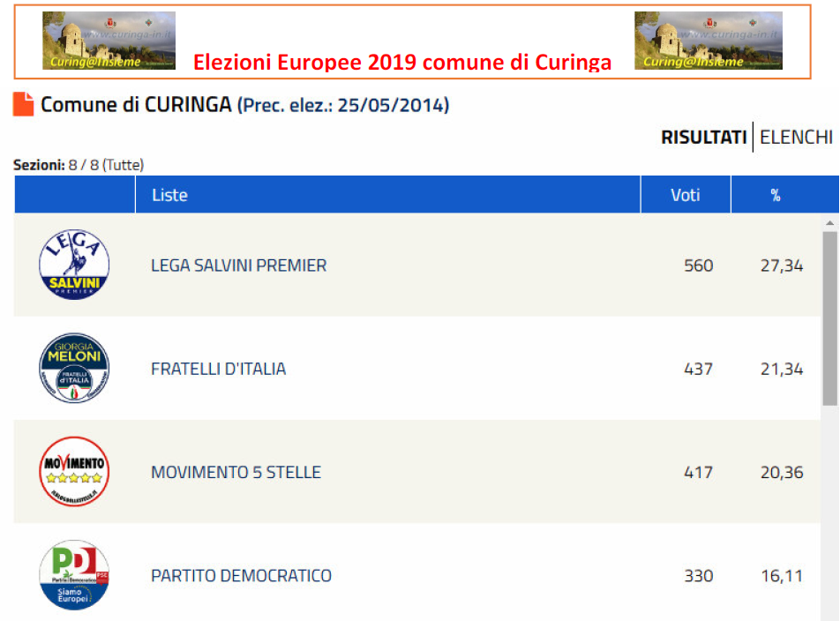840x621 pixels.
Task: Click the Giorgia Meloni Fratelli d'Italia logo
Action: click(x=74, y=368)
